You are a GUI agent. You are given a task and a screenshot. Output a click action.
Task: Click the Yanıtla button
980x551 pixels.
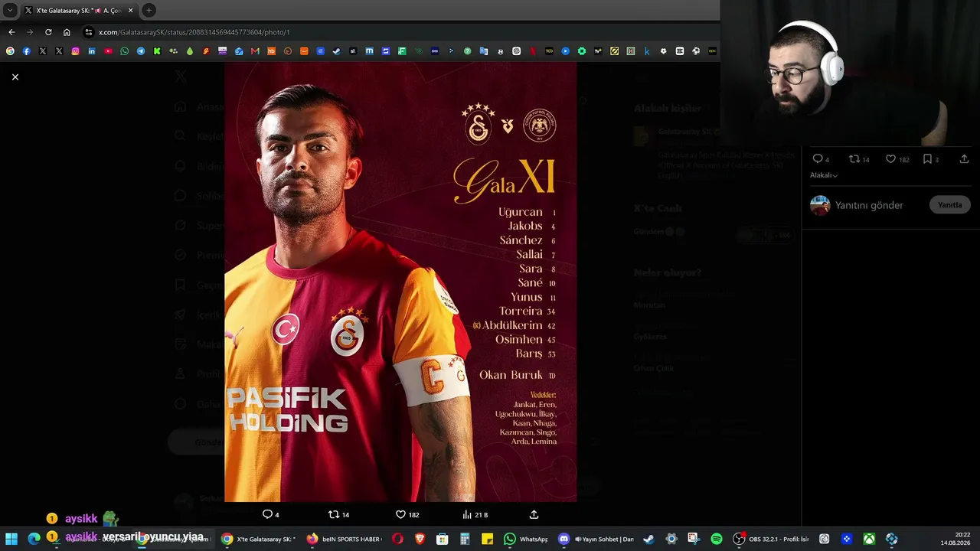point(949,205)
